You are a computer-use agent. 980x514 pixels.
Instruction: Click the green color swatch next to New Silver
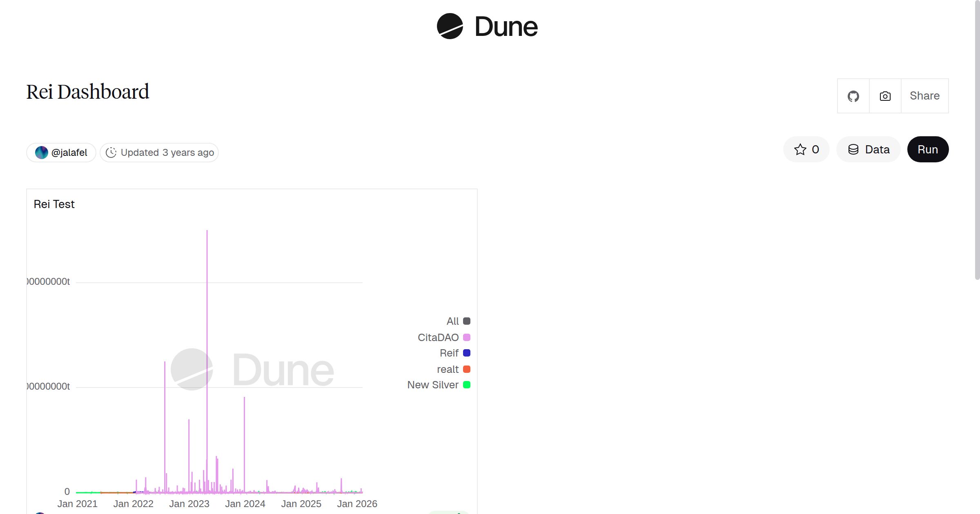(x=466, y=385)
